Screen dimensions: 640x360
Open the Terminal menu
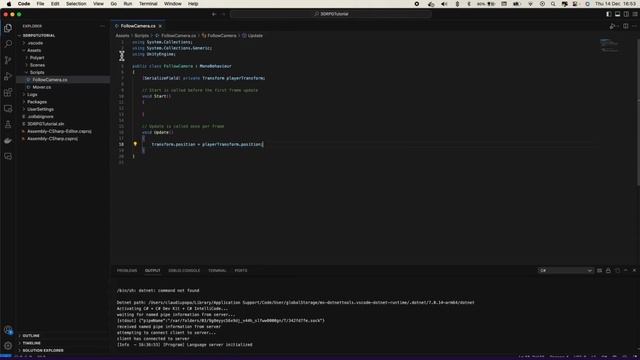click(x=148, y=4)
